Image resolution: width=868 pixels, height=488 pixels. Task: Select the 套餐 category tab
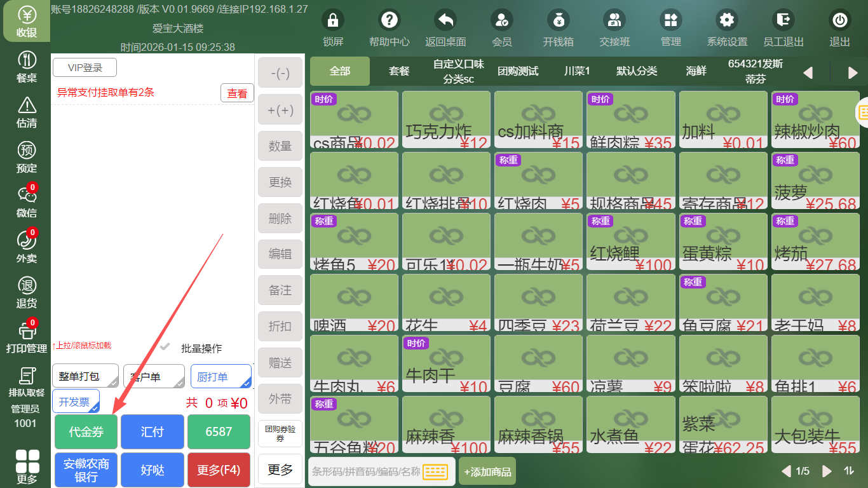[399, 71]
